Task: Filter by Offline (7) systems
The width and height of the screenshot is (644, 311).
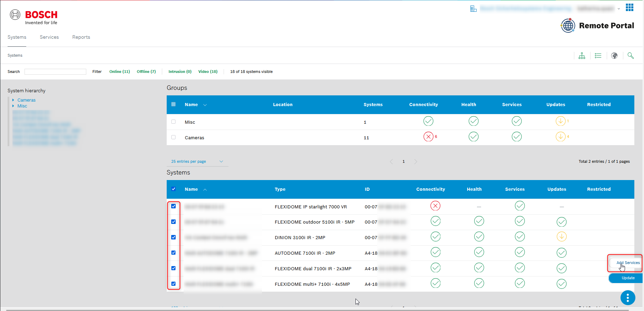Action: pos(146,72)
